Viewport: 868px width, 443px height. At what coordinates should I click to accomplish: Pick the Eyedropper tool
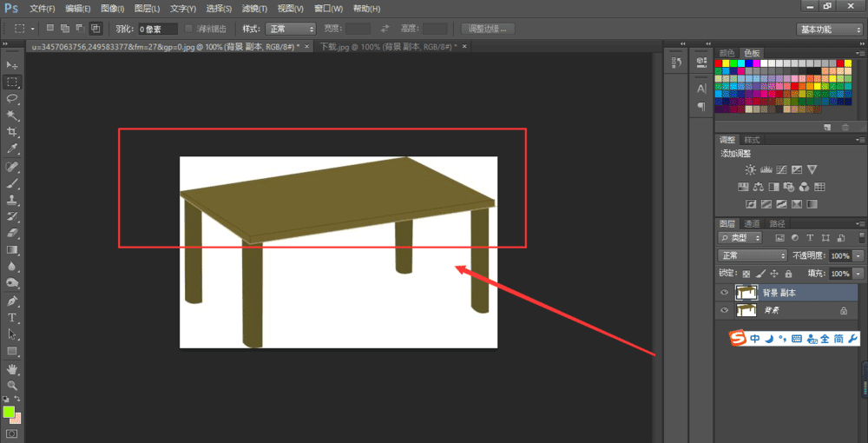pyautogui.click(x=12, y=149)
